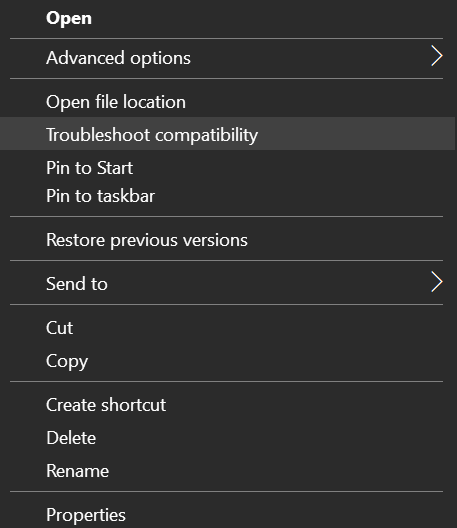Cut the selected item
Viewport: 457px width, 528px height.
228,328
